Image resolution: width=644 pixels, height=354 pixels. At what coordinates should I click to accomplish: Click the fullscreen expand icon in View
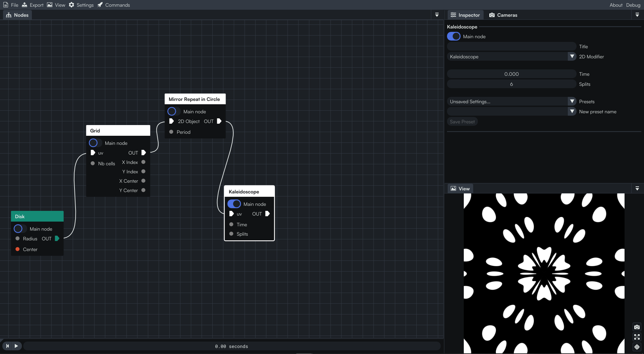click(637, 337)
